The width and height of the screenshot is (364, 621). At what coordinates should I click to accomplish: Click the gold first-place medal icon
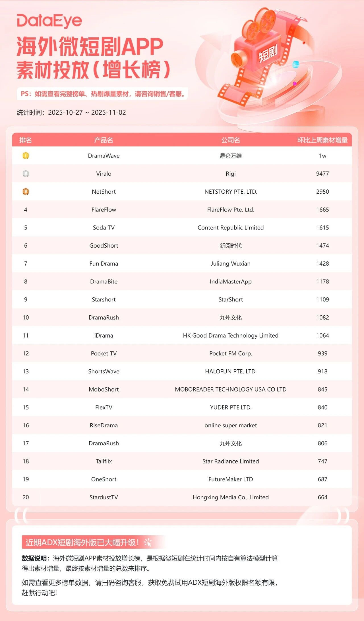click(26, 156)
